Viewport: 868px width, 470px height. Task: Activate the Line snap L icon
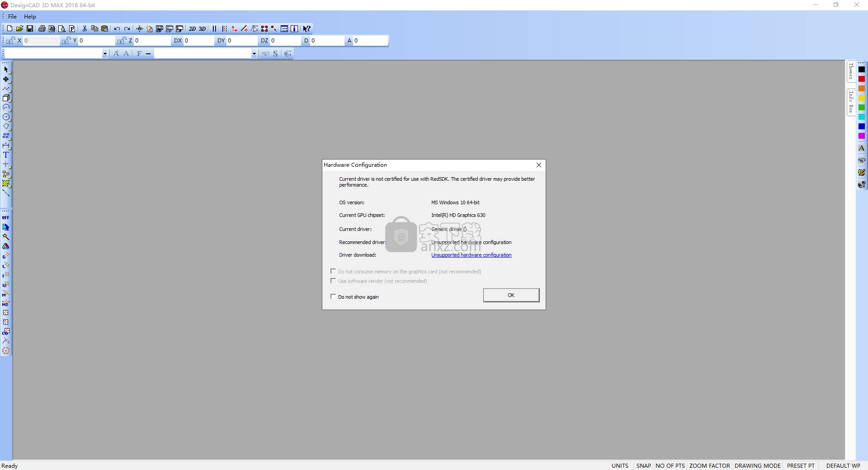[5, 265]
